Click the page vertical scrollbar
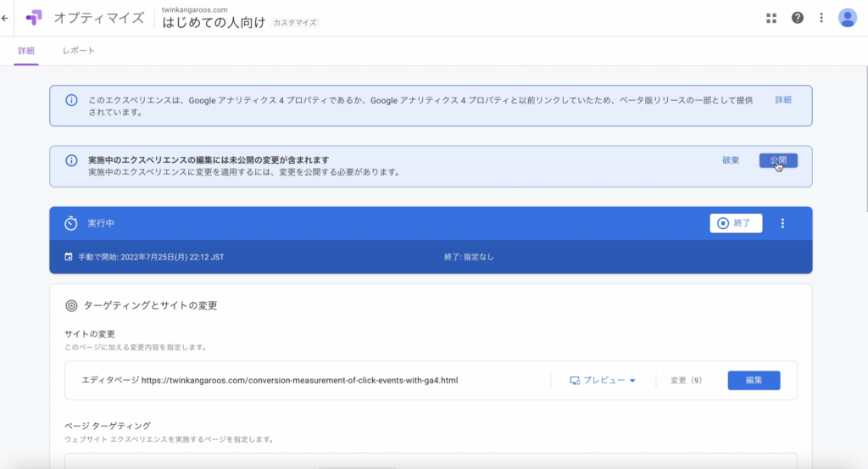 coord(865,138)
